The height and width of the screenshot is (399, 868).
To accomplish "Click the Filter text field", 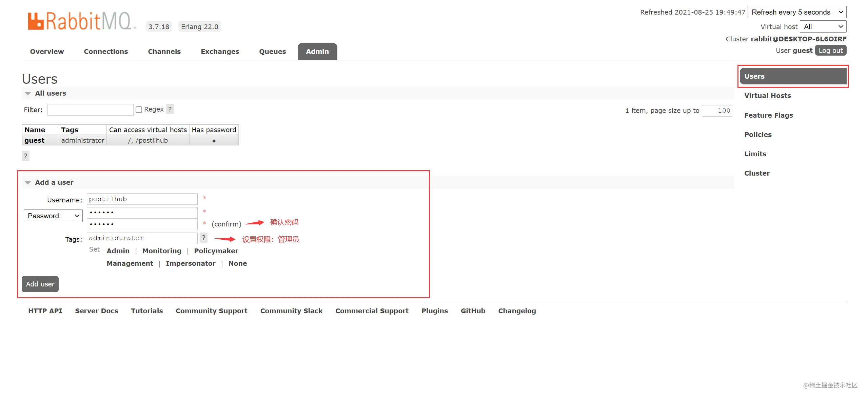I will click(90, 110).
